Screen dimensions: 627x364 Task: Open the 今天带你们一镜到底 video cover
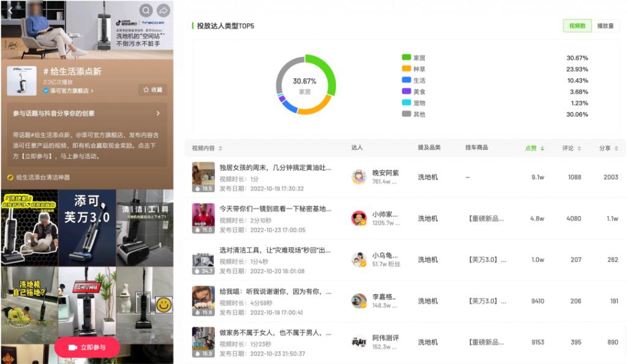(203, 218)
